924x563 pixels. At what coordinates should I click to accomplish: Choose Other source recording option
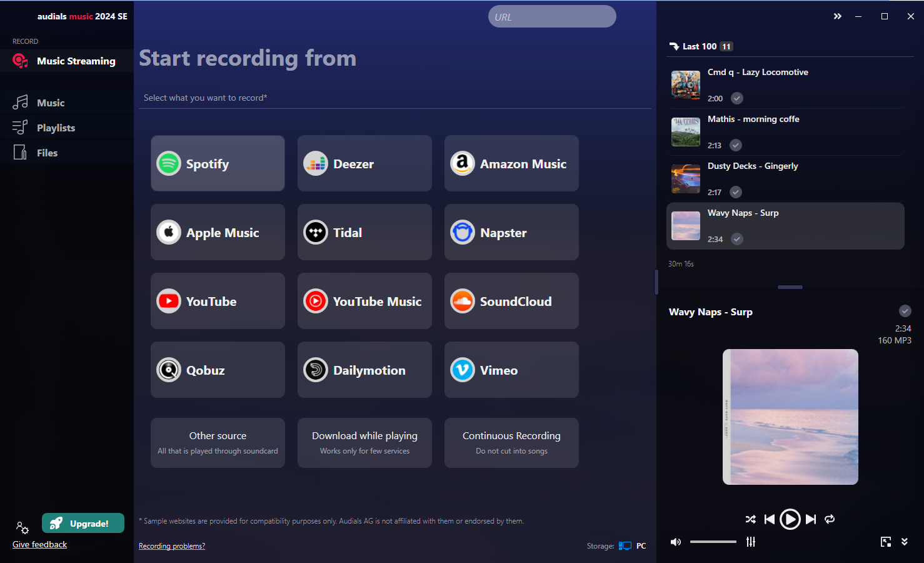point(218,443)
